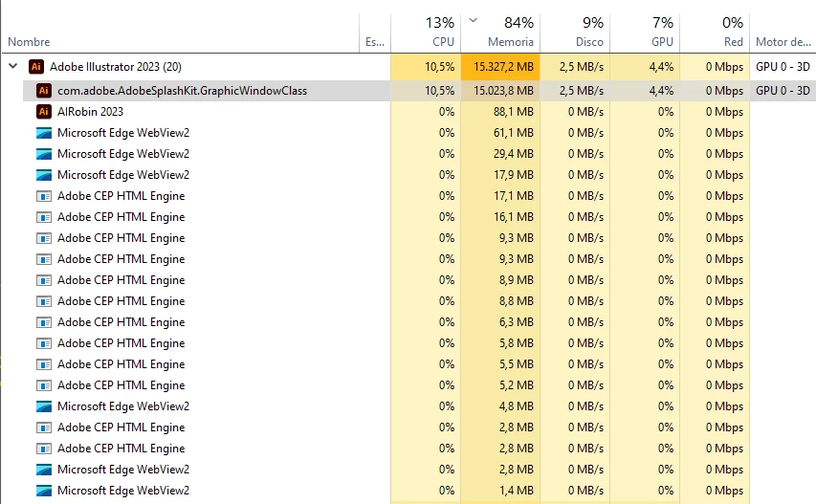Click the Adobe Illustrator 2023 group icon
This screenshot has width=816, height=504.
click(36, 67)
